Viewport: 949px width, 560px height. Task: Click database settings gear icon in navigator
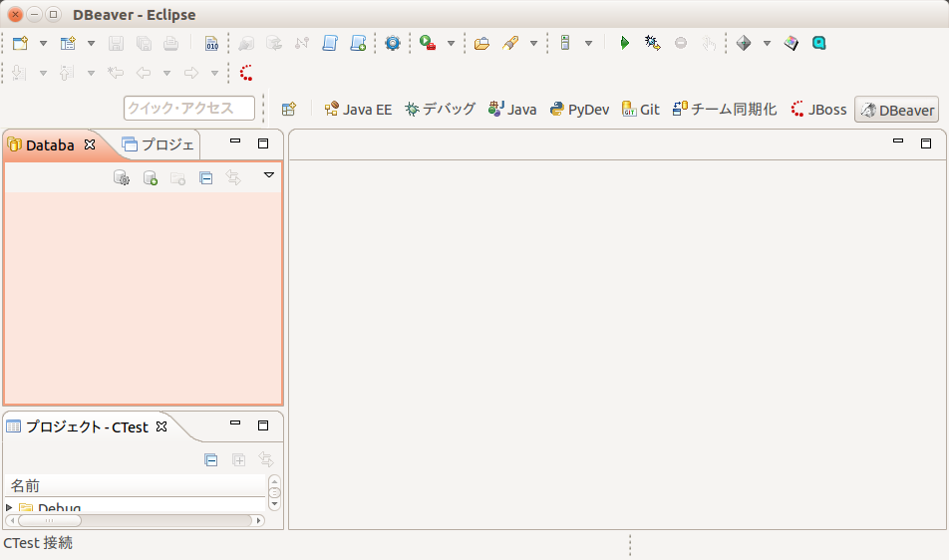click(x=122, y=177)
